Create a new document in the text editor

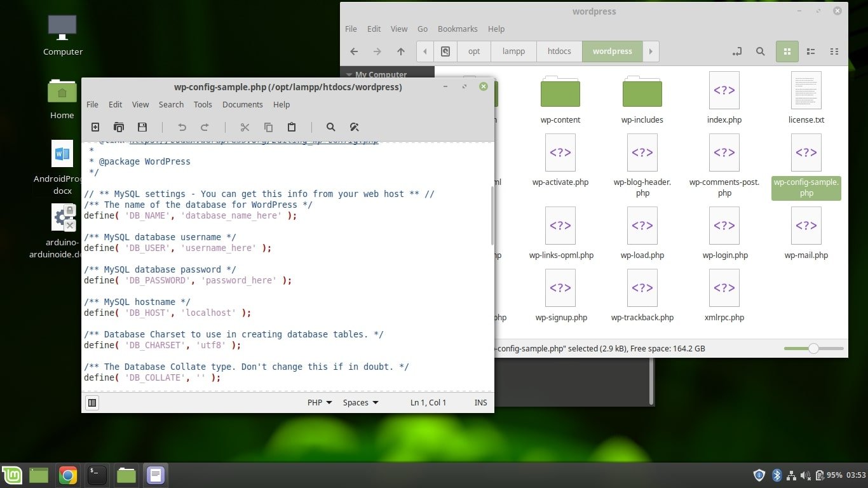(95, 127)
